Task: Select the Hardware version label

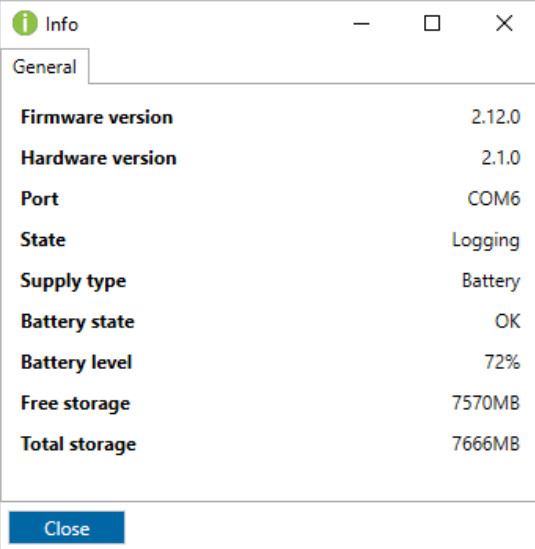Action: 99,158
